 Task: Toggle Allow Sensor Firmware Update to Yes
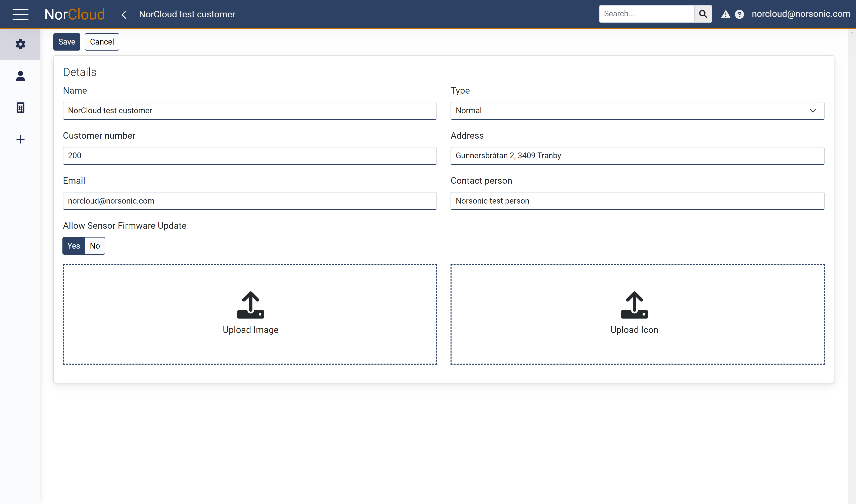73,245
